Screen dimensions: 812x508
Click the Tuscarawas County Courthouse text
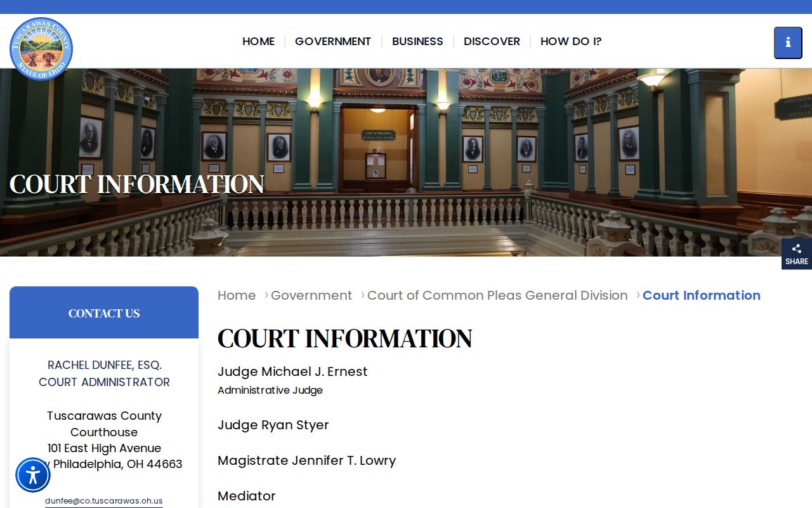coord(104,424)
